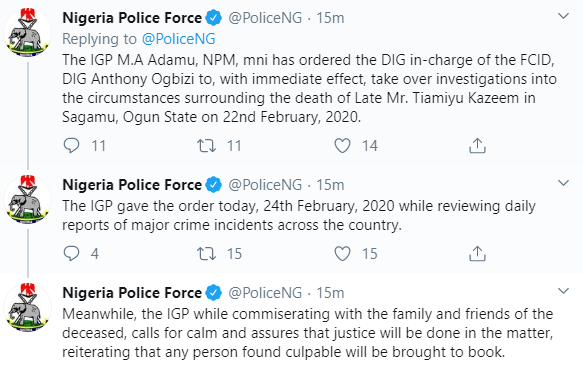
Task: Open the 15m timestamp on the third tweet
Action: click(330, 293)
